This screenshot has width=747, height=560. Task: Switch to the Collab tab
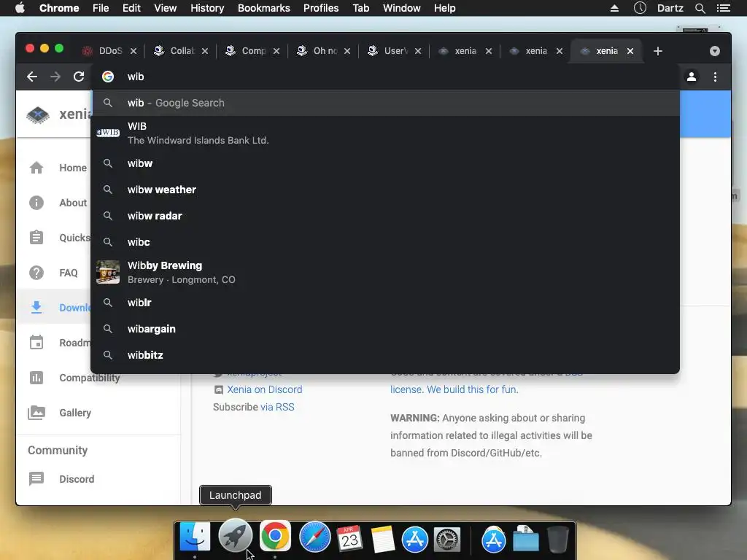point(181,51)
